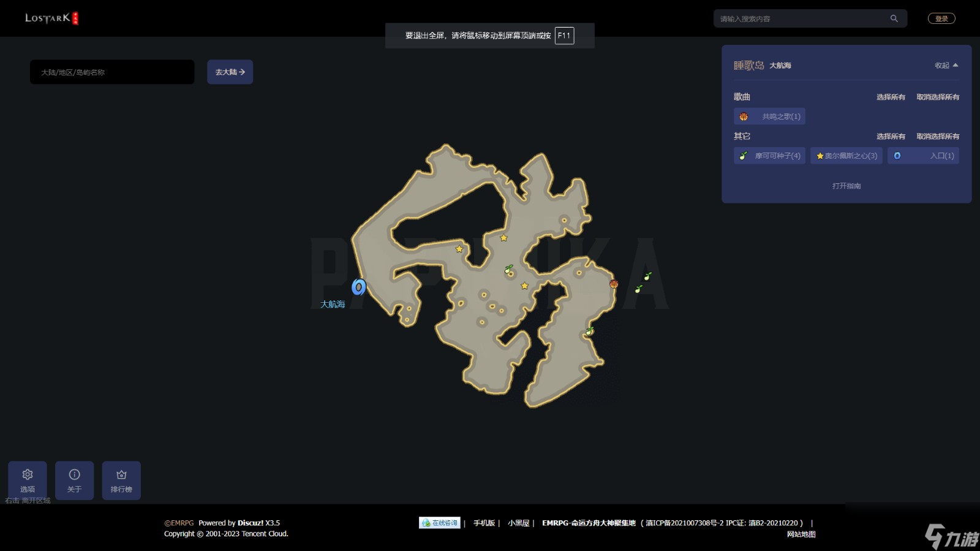Click the Discuz! footer link

coord(251,523)
